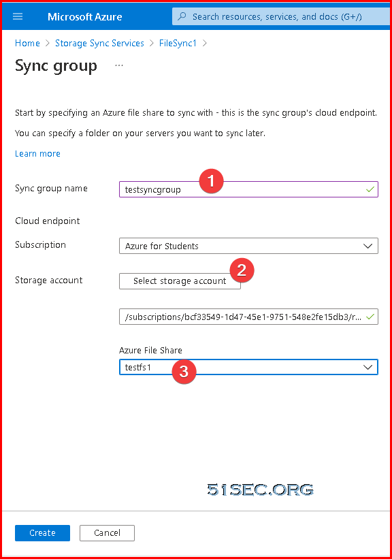Viewport: 392px width, 559px height.
Task: Click the green checkmark in Sync group name
Action: (370, 189)
